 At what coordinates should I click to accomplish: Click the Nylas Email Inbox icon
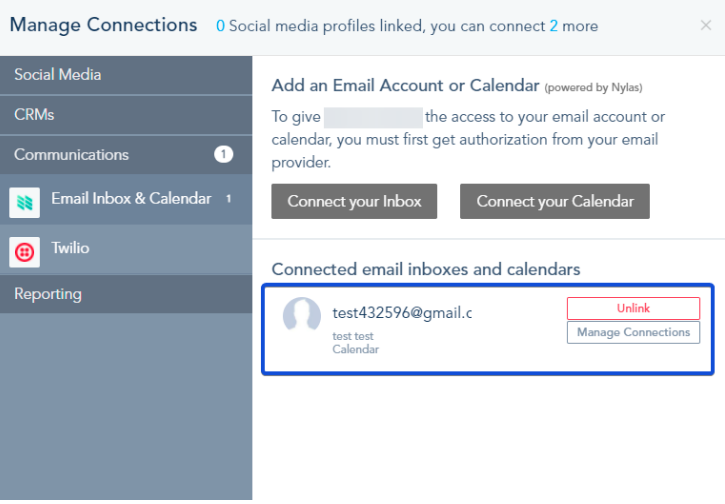[24, 201]
